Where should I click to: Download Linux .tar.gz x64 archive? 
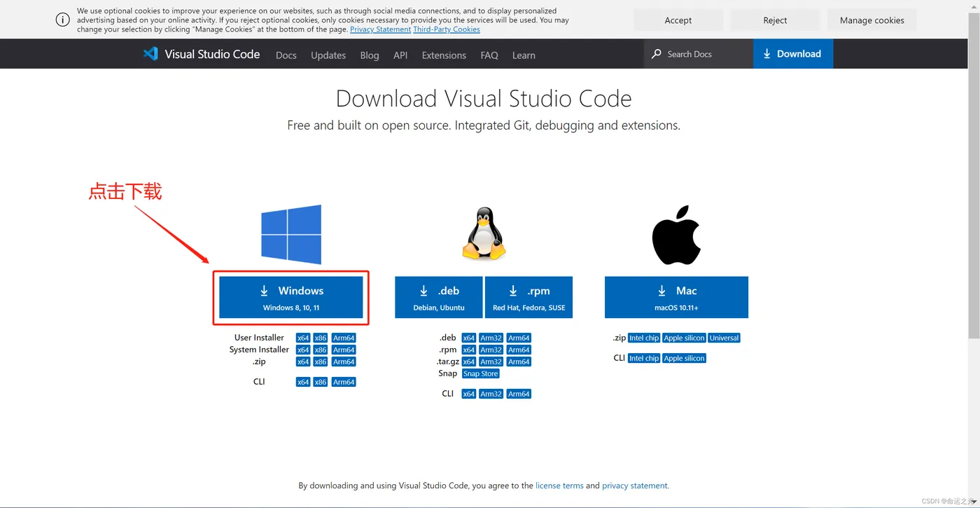[x=469, y=362]
